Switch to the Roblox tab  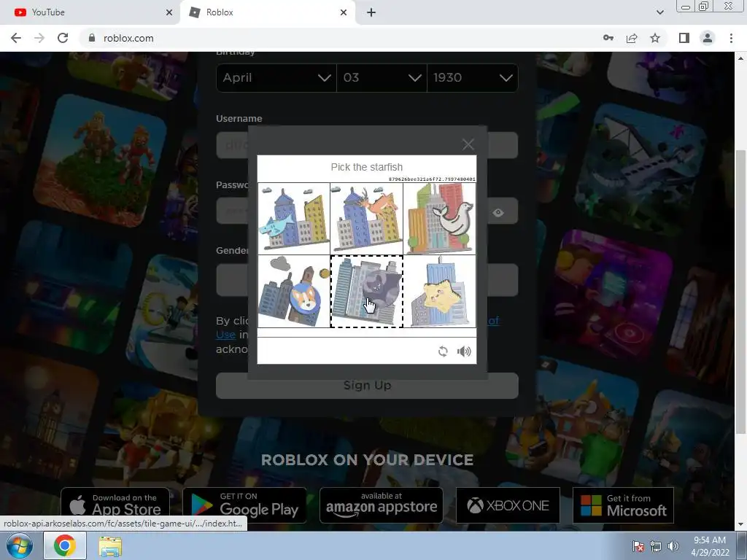[x=267, y=12]
